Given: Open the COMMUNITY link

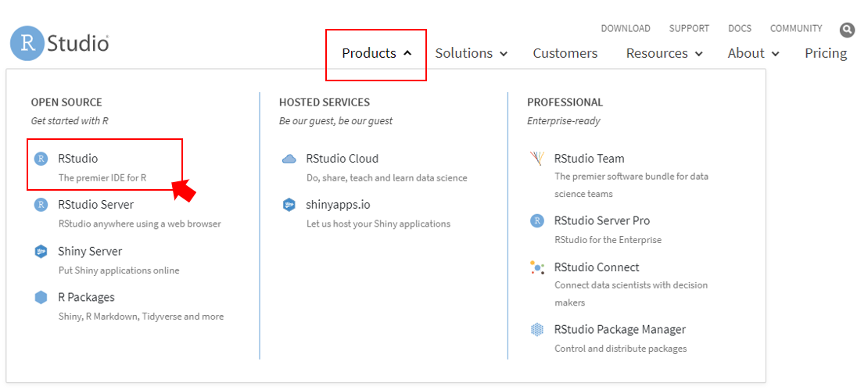Looking at the screenshot, I should (x=796, y=28).
